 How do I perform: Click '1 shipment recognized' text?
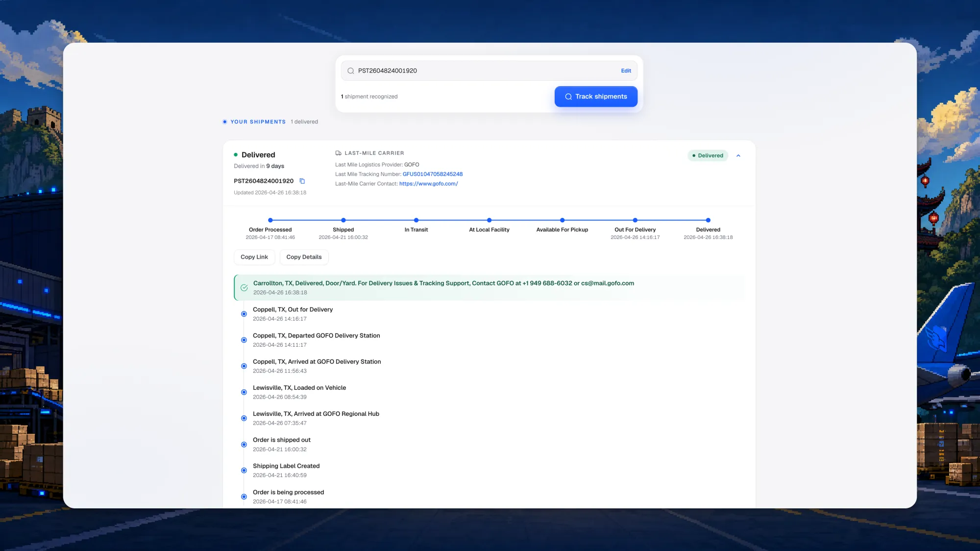(x=369, y=97)
